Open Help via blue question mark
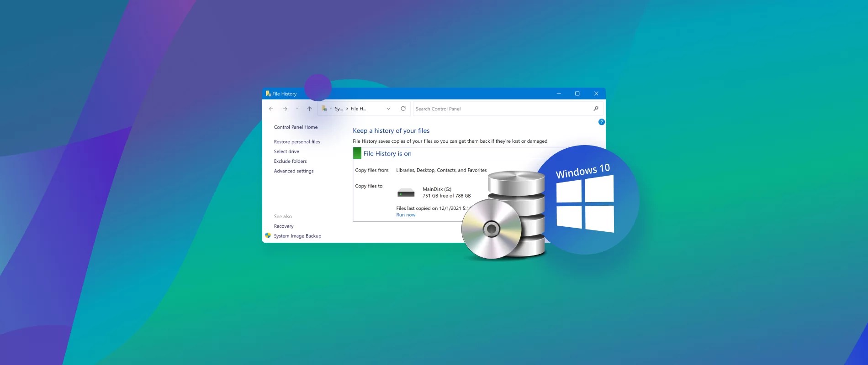 [601, 122]
